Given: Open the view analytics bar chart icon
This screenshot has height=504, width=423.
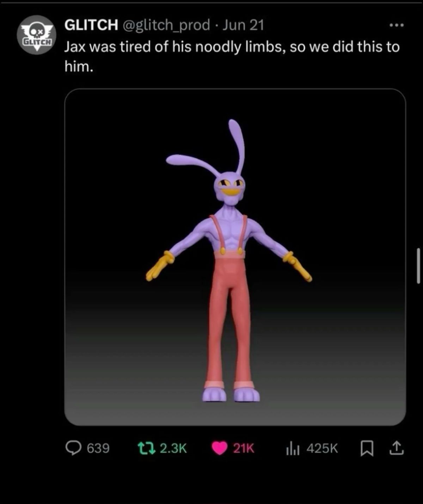Looking at the screenshot, I should tap(293, 449).
